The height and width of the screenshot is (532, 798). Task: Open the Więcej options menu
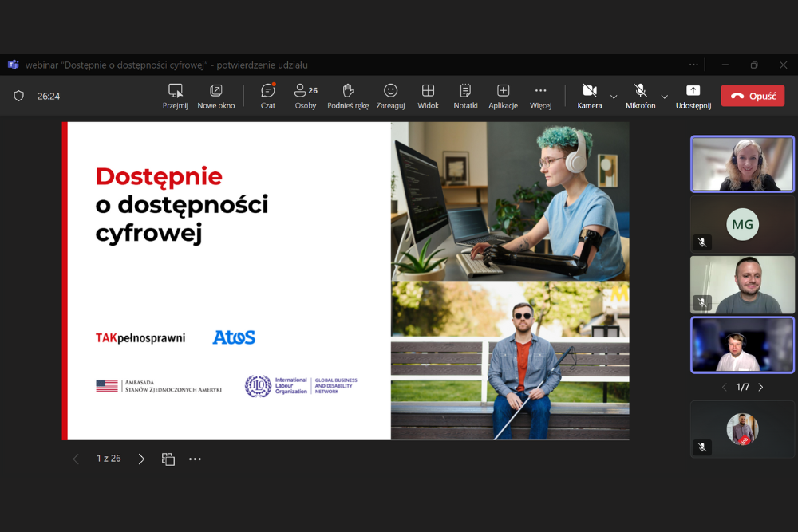[x=540, y=97]
